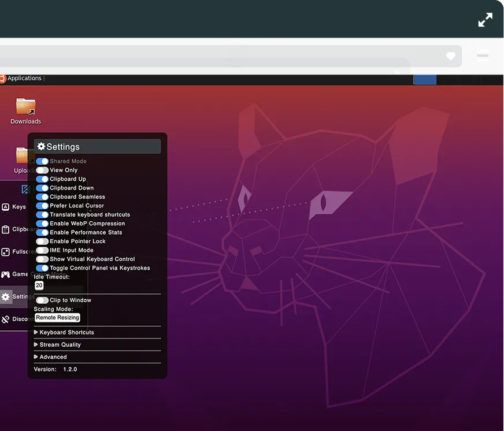This screenshot has width=504, height=431.
Task: Click the Disconnect icon in the sidebar
Action: point(5,318)
